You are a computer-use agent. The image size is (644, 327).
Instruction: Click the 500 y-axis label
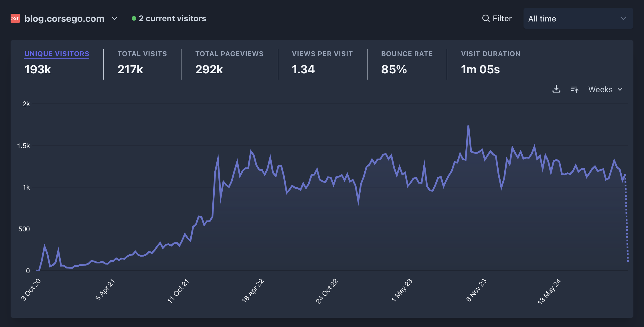click(x=24, y=229)
